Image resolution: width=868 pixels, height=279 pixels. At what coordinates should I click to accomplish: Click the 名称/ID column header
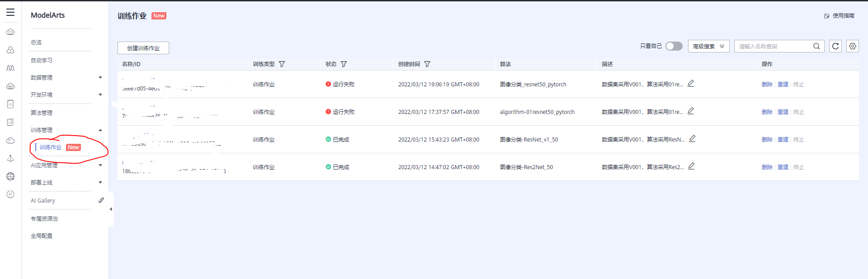(x=131, y=64)
